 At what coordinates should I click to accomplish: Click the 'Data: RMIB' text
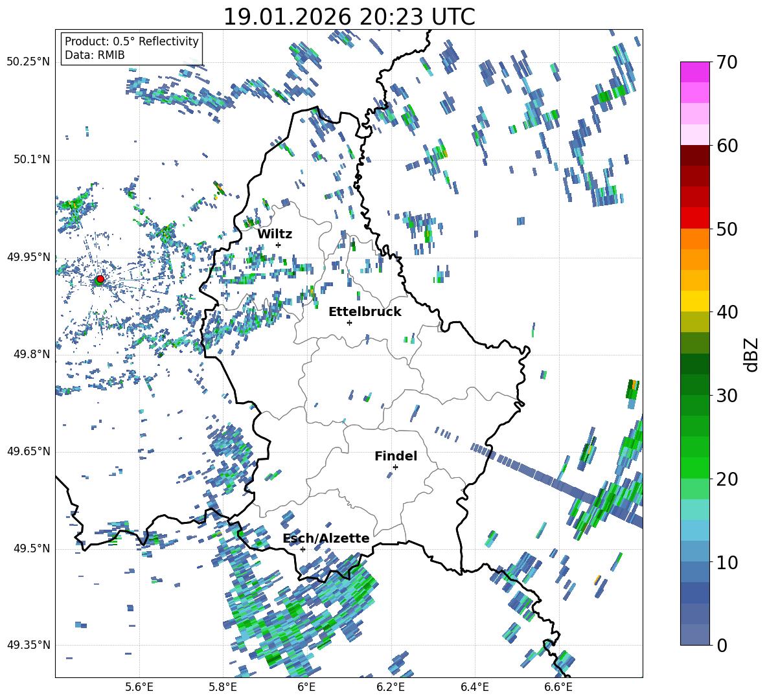(95, 55)
